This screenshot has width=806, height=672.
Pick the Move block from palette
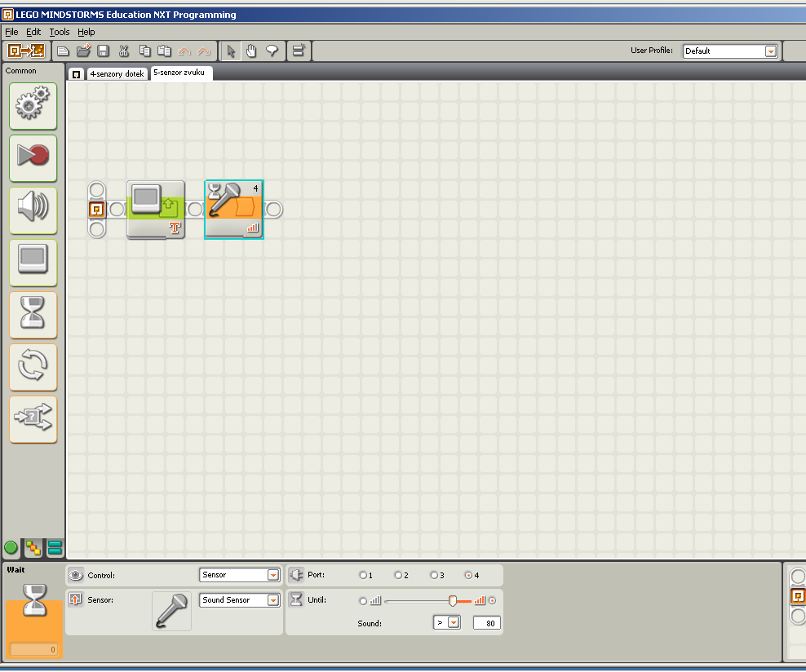click(33, 106)
